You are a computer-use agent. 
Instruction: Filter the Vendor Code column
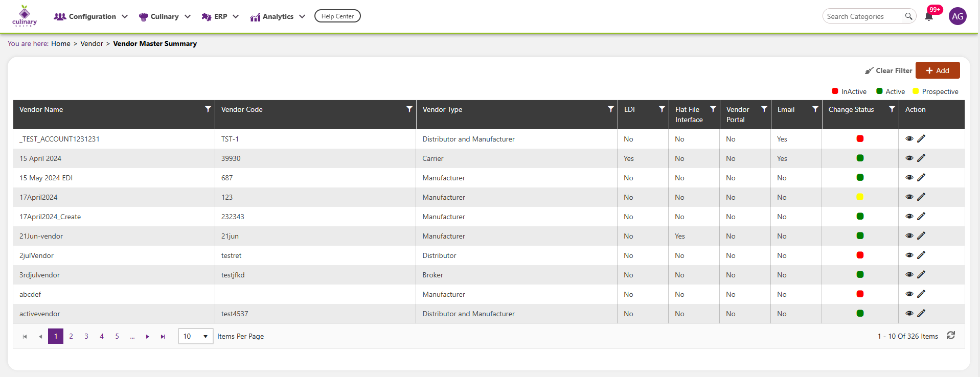(x=409, y=109)
